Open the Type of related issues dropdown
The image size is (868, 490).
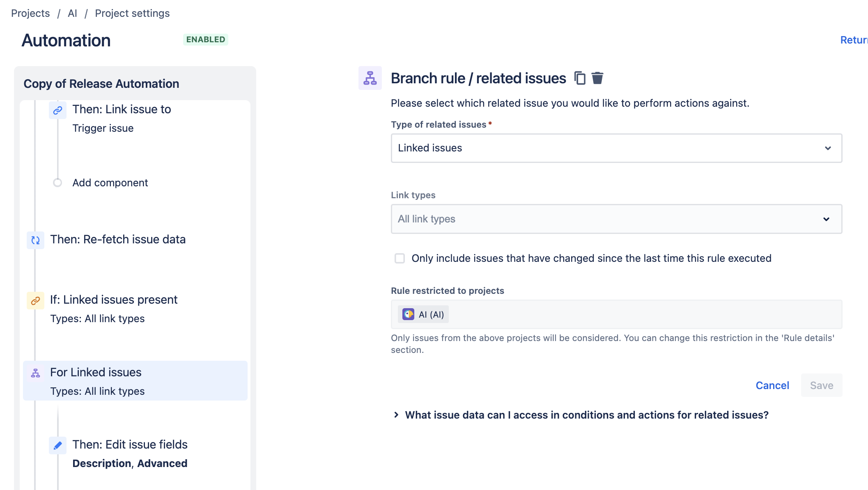[x=616, y=148]
